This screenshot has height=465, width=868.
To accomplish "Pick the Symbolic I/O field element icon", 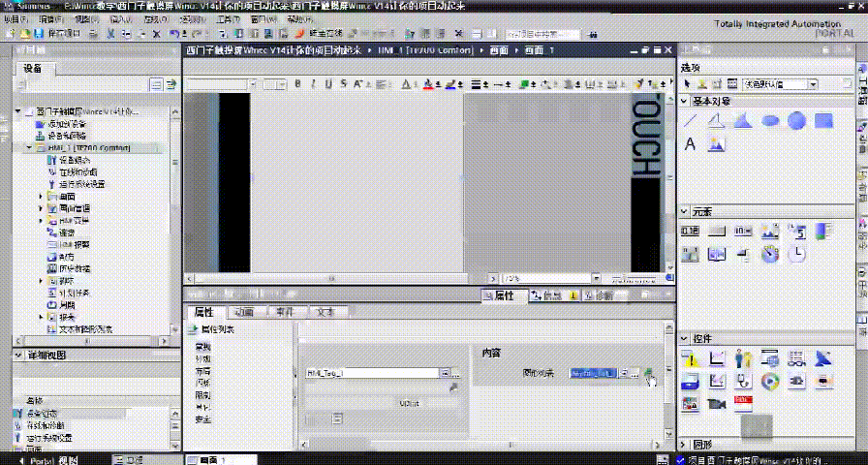I will tap(743, 231).
